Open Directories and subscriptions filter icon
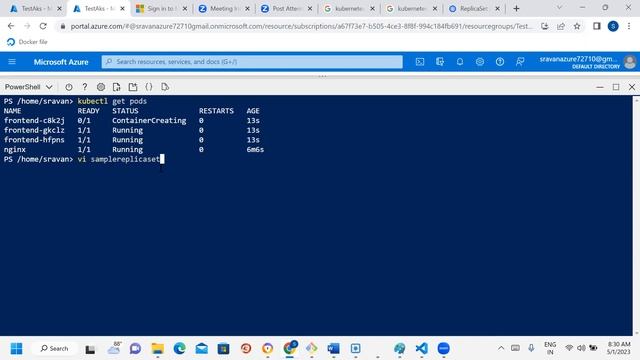This screenshot has width=640, height=360. coord(440,62)
